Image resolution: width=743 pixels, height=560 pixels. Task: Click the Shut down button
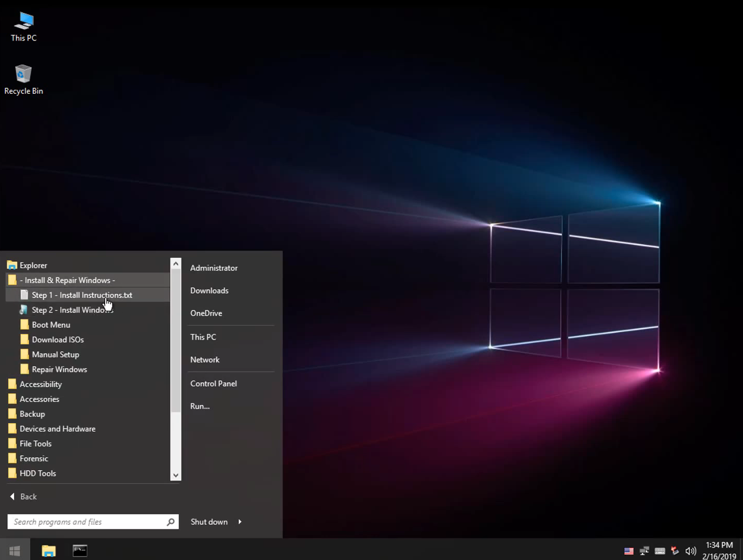[x=209, y=522]
